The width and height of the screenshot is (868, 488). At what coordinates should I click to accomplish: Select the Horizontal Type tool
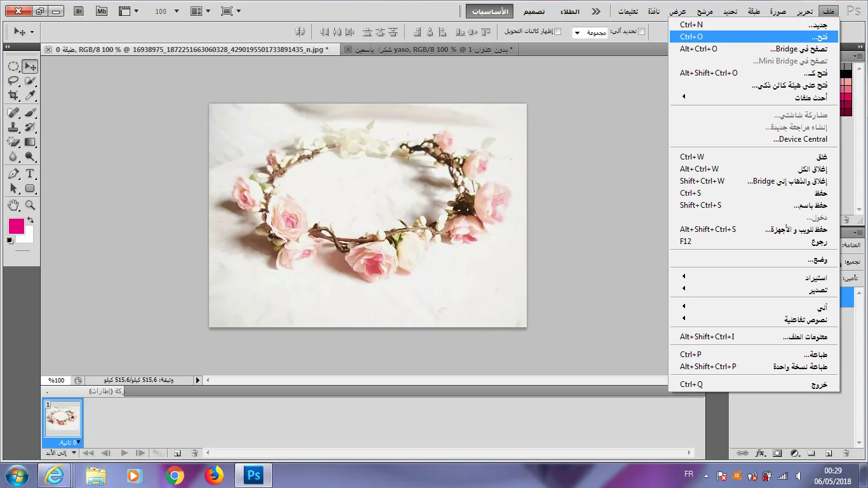(x=29, y=173)
